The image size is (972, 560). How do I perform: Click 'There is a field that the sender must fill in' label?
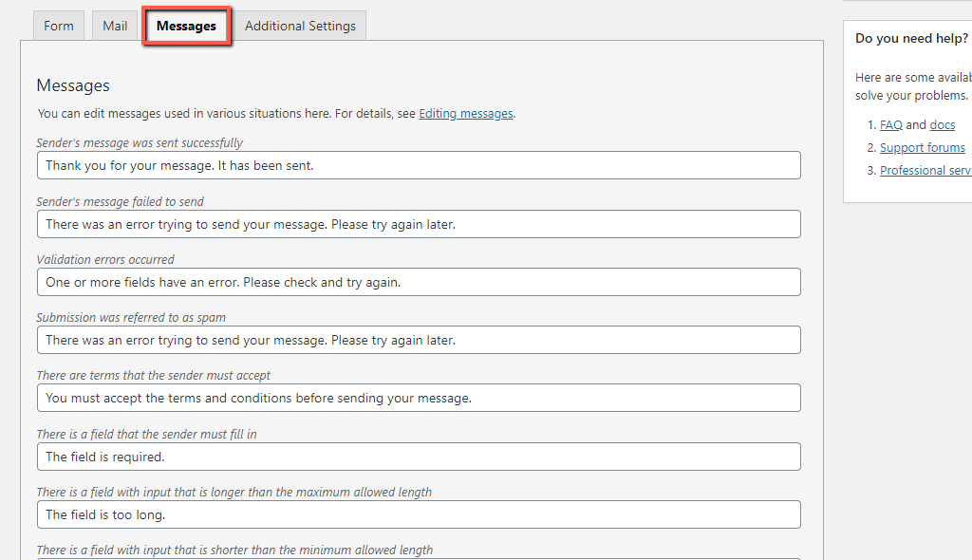click(x=146, y=434)
